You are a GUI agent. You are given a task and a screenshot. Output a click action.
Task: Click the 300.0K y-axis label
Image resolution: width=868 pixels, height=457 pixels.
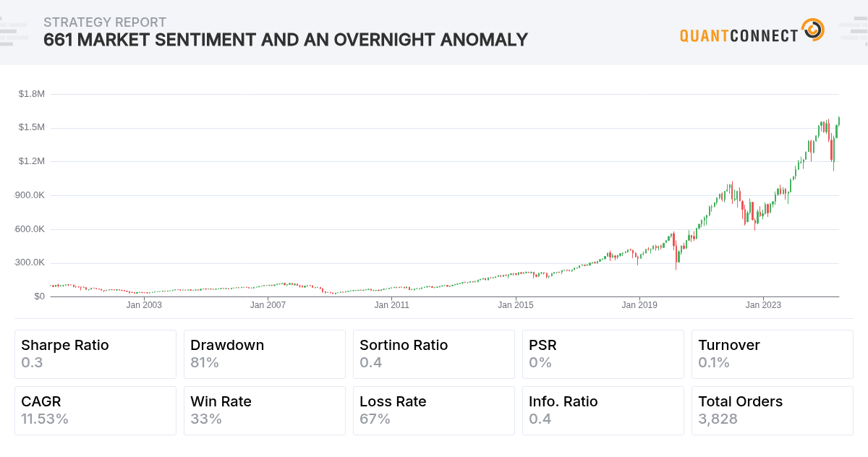click(x=31, y=262)
